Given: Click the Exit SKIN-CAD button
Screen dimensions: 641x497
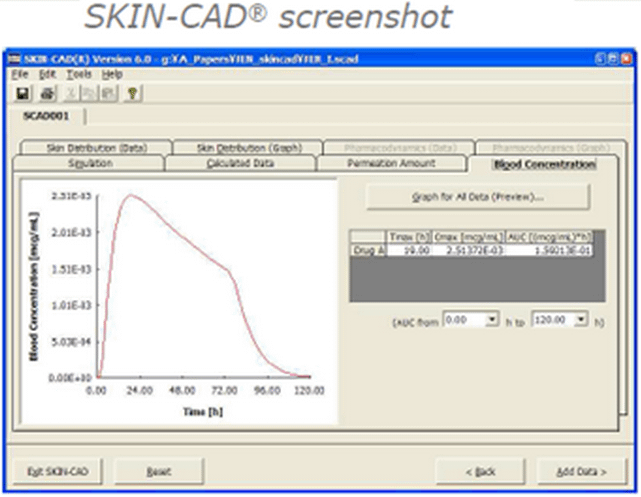Looking at the screenshot, I should pos(58,472).
